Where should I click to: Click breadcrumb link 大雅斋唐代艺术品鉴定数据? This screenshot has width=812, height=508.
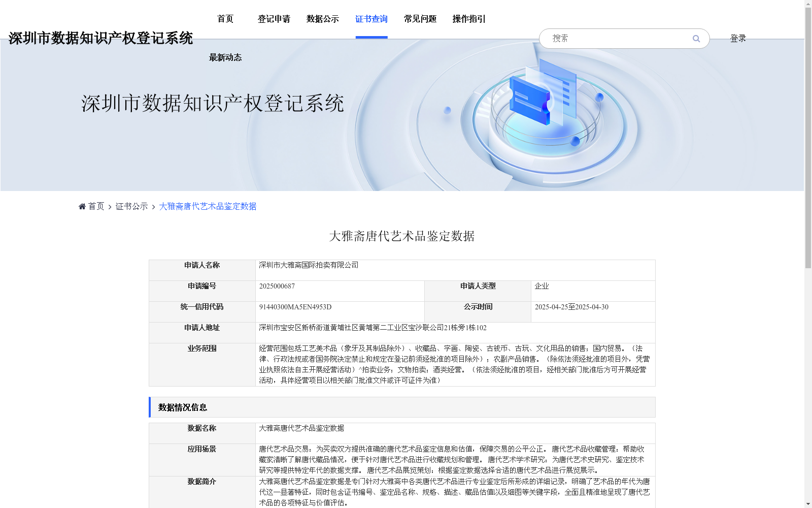pyautogui.click(x=207, y=206)
